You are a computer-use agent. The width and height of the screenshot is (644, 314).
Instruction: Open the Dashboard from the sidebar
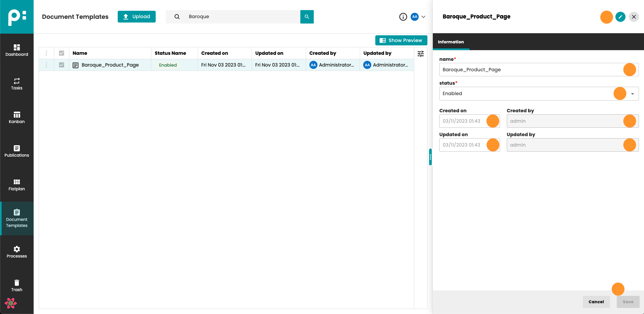[16, 50]
